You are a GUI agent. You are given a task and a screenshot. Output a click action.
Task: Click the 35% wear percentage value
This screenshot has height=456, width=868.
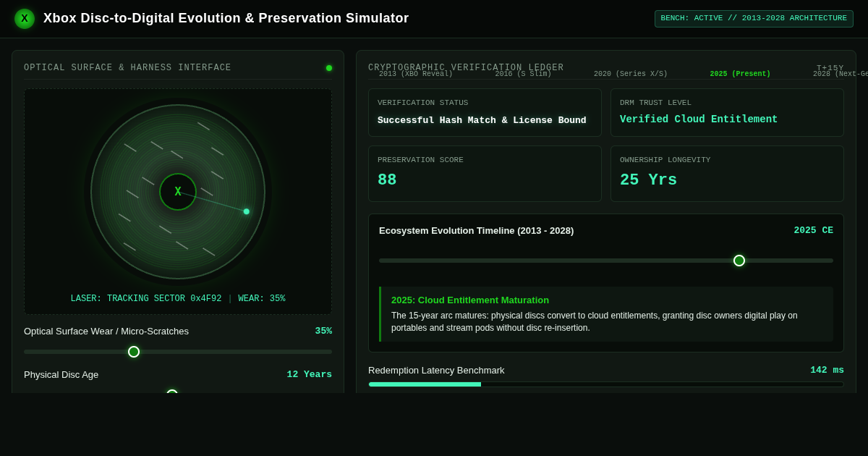coord(323,331)
